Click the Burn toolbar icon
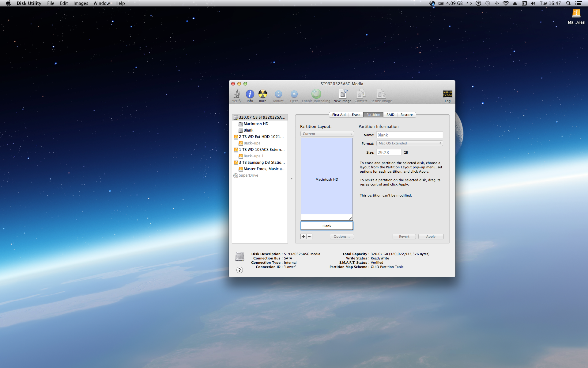 (x=263, y=96)
